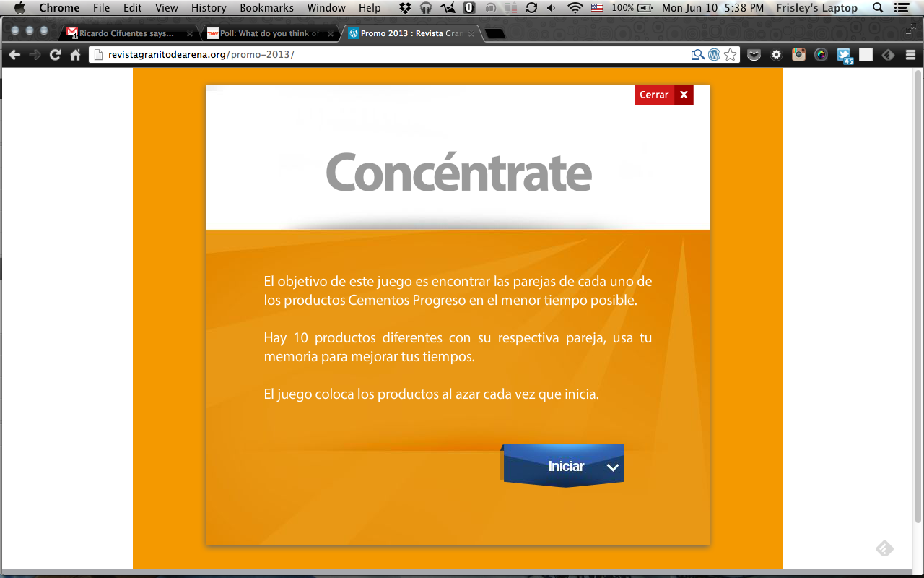Bookmark this page with the star icon
This screenshot has width=924, height=578.
pos(731,55)
